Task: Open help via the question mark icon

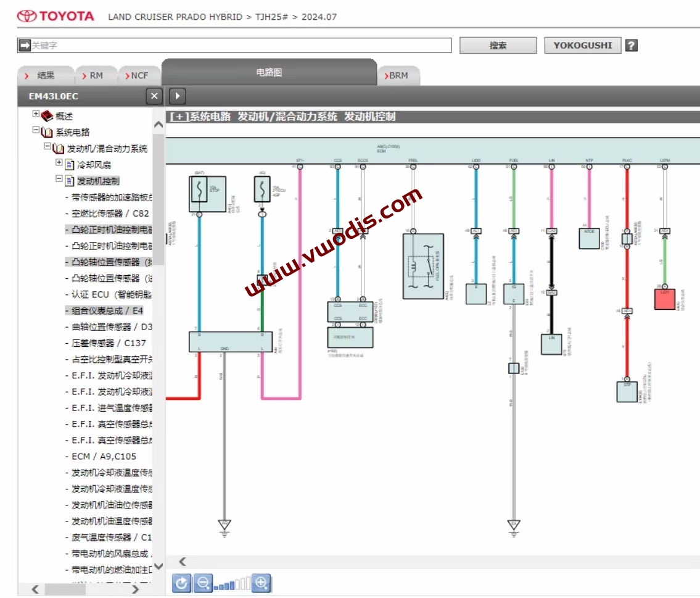Action: [632, 44]
